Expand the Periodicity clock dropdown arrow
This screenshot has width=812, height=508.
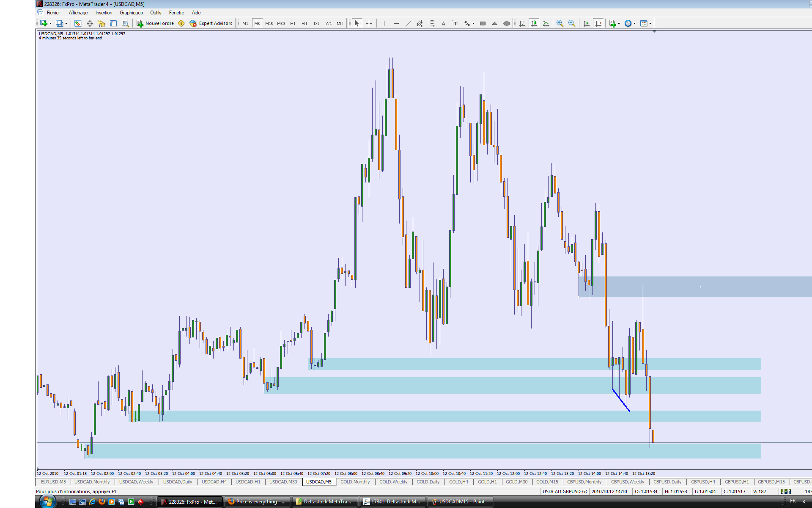coord(634,23)
